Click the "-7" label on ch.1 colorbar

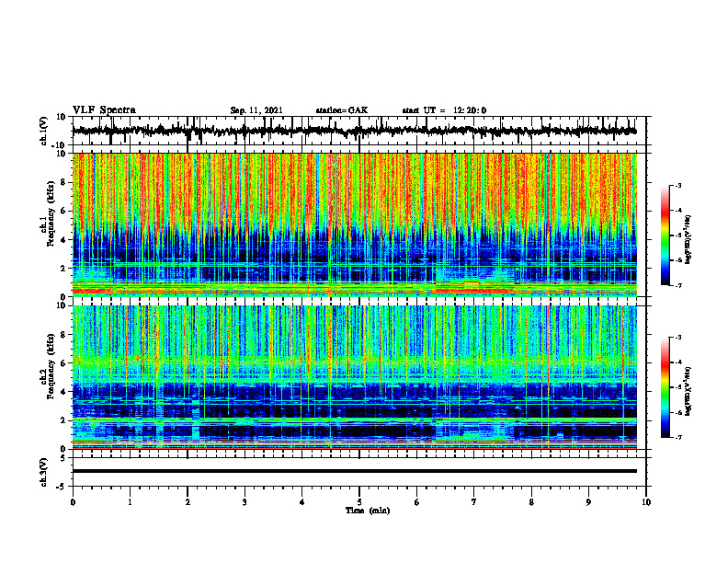[x=678, y=286]
